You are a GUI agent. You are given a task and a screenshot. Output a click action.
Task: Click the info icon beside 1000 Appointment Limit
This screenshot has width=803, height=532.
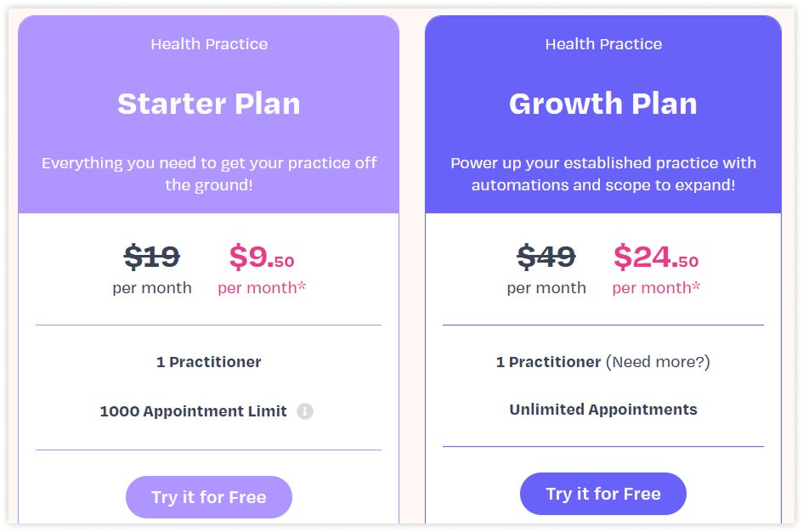pyautogui.click(x=305, y=411)
